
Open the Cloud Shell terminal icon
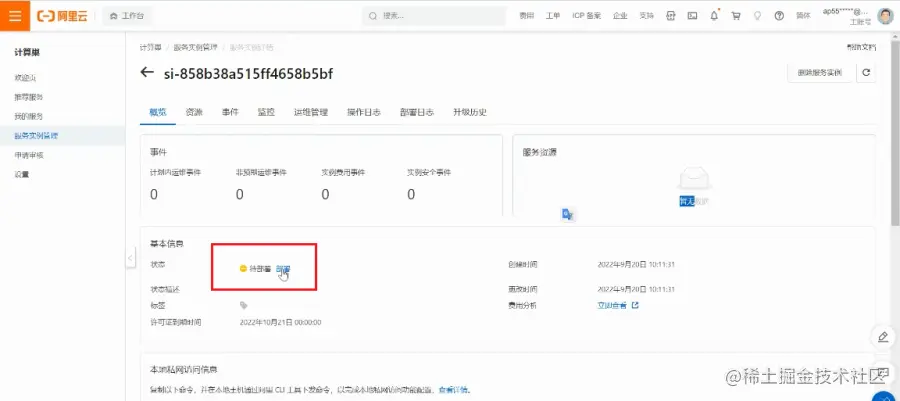692,16
